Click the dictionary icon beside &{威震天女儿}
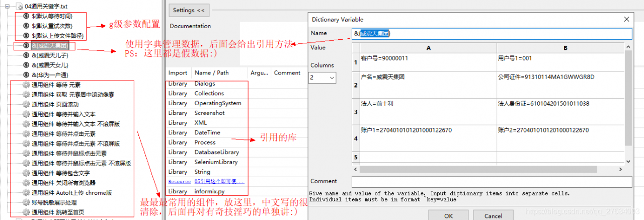The width and height of the screenshot is (644, 220). 26,65
